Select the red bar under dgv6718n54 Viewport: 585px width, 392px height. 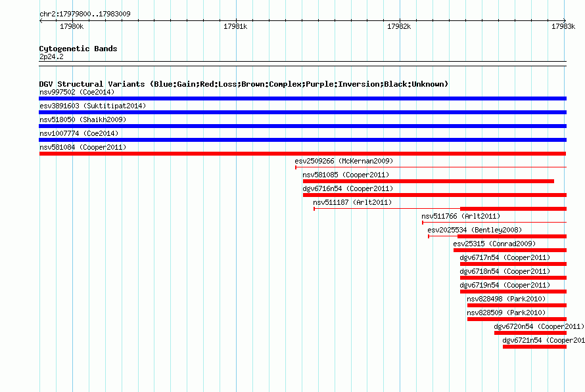tap(513, 278)
